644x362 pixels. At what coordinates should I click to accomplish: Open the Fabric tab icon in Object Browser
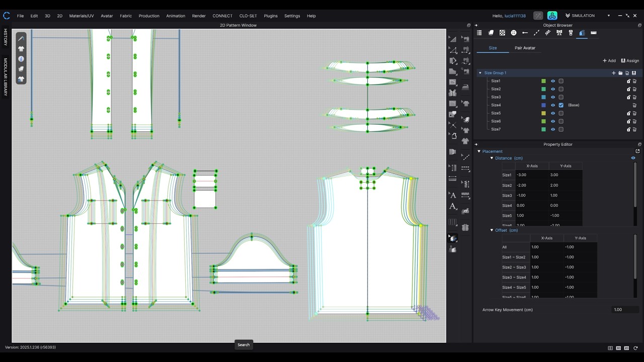click(x=491, y=33)
